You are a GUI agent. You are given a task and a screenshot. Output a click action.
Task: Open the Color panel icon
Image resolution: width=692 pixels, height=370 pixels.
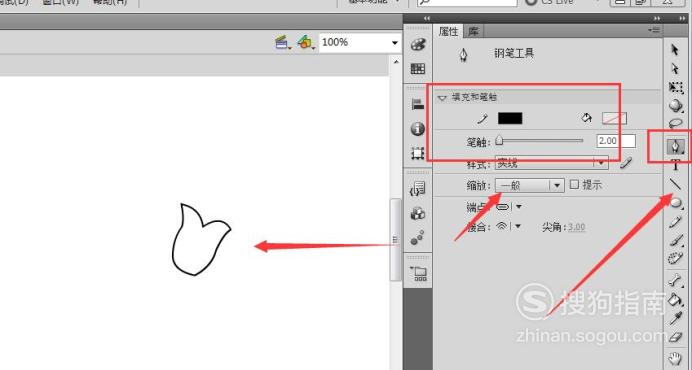(418, 45)
